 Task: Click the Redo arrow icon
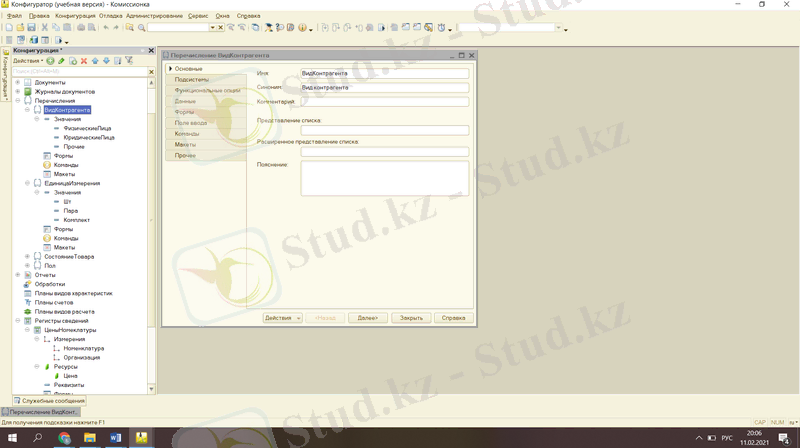pyautogui.click(x=116, y=27)
